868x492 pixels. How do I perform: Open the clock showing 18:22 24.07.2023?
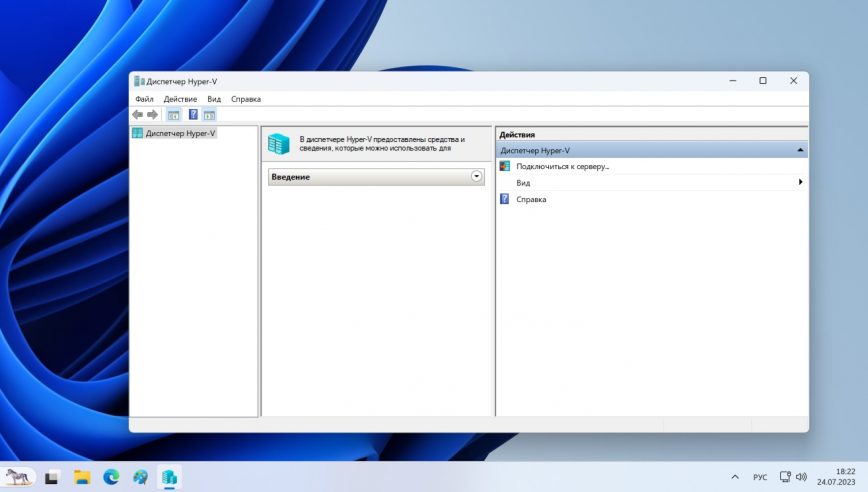[x=836, y=477]
